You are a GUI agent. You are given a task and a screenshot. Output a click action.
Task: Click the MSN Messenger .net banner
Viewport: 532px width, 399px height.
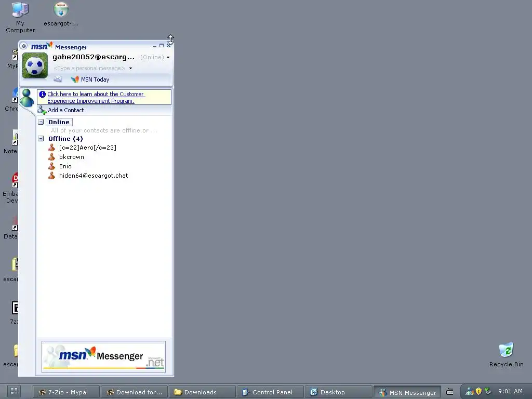[103, 356]
